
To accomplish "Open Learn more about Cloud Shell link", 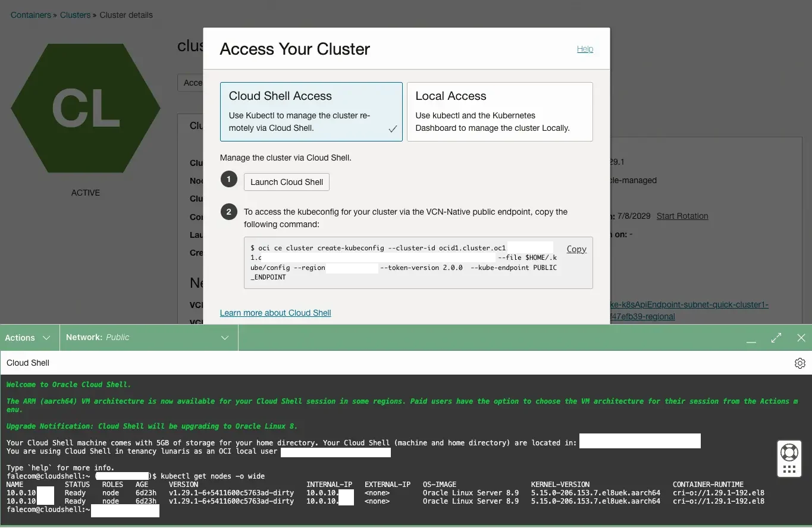I will pyautogui.click(x=275, y=313).
